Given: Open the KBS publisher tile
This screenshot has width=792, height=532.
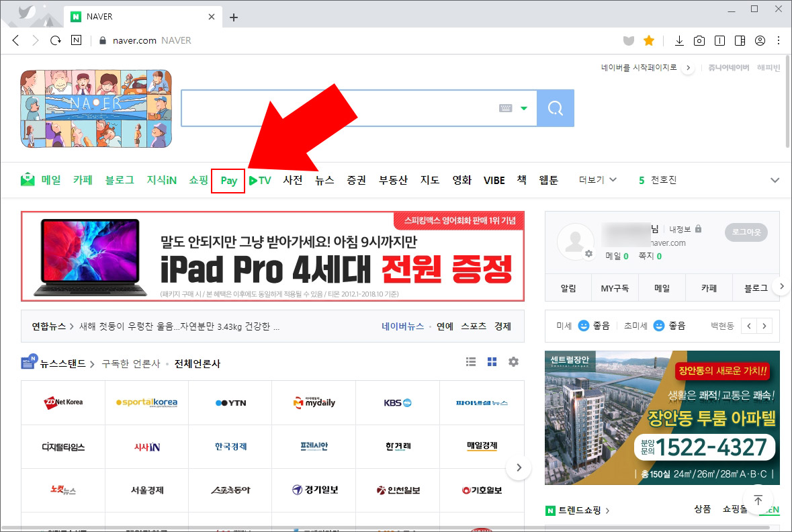Looking at the screenshot, I should (398, 402).
